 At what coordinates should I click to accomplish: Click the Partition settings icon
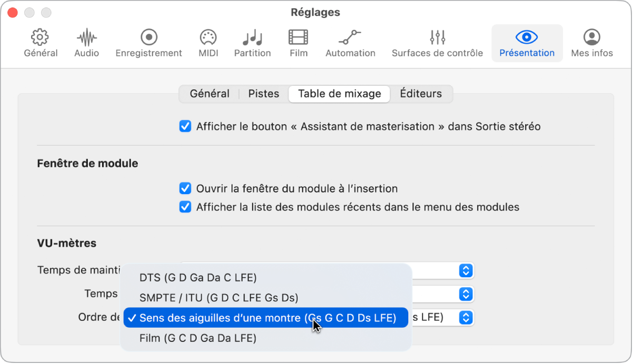252,42
